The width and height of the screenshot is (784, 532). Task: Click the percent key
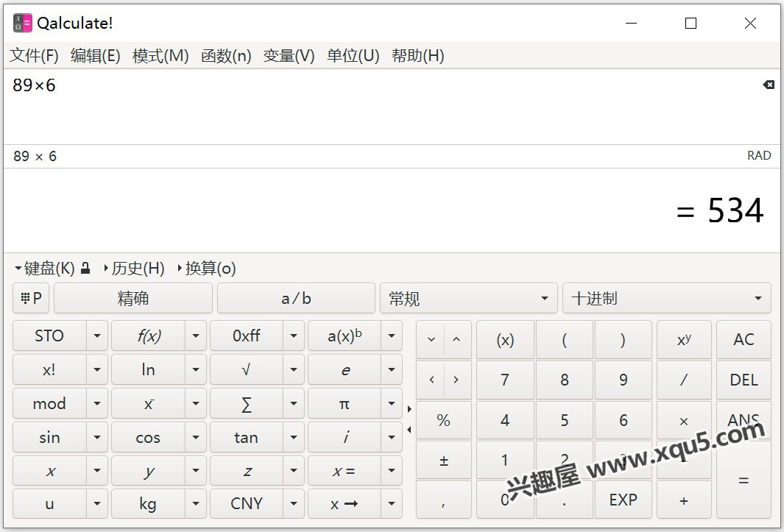point(443,420)
